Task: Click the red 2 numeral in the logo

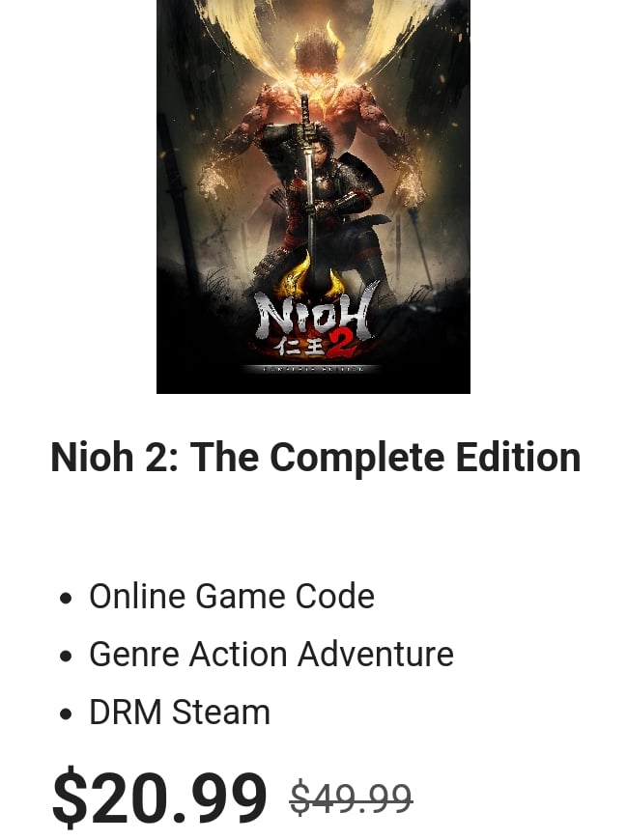Action: pyautogui.click(x=341, y=346)
